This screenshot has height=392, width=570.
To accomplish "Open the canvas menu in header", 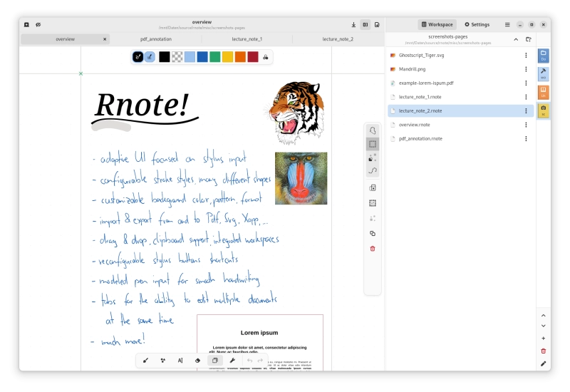I will point(377,24).
